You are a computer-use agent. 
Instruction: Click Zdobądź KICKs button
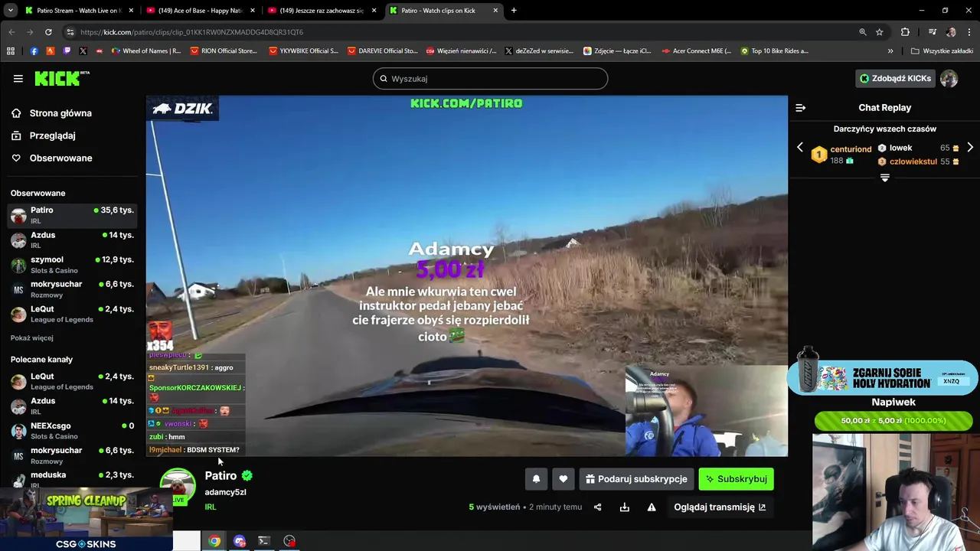(895, 78)
